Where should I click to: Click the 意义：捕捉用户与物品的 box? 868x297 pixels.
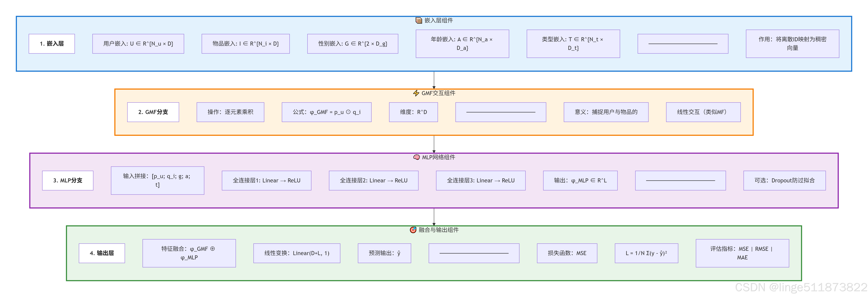[606, 112]
